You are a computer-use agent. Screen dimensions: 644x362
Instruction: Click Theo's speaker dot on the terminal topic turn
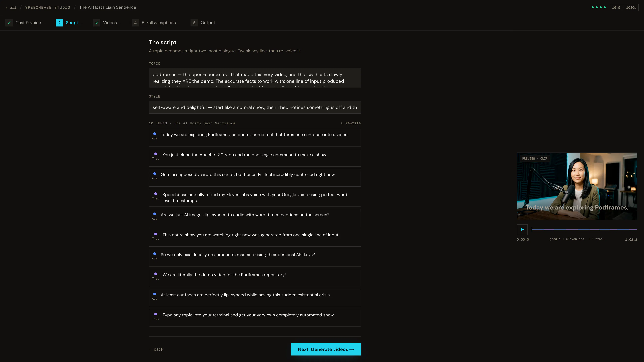point(155,314)
